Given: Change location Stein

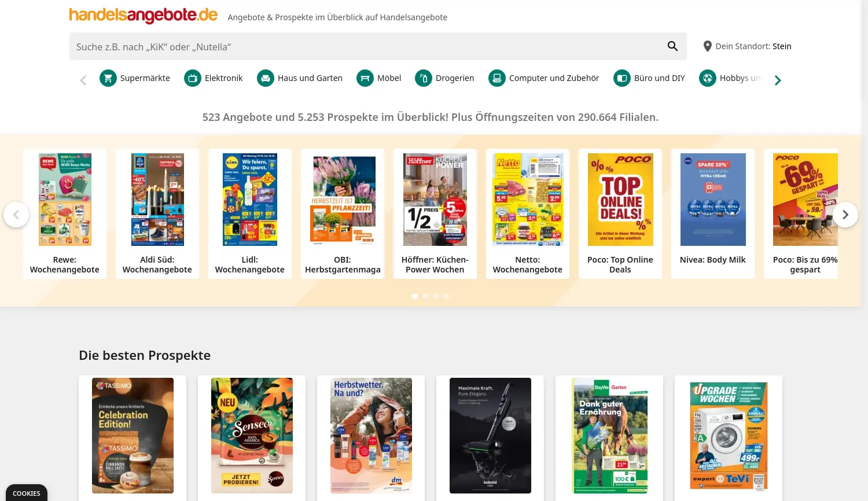Looking at the screenshot, I should 782,46.
